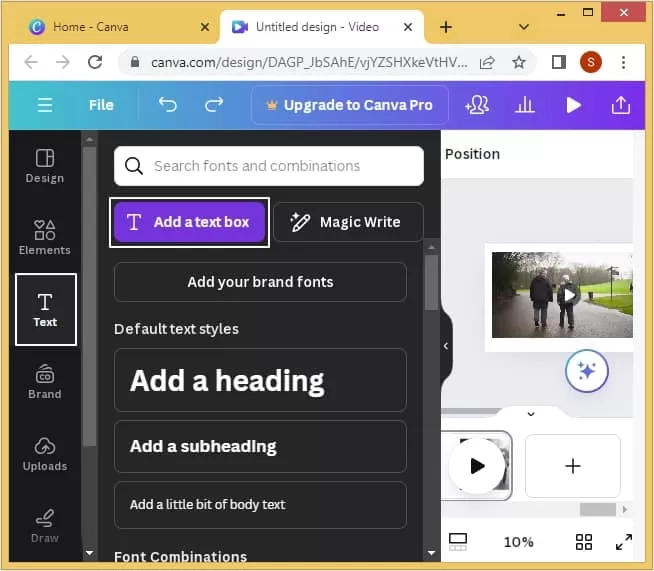Redo the last action
Screen dimensions: 654x571
[x=214, y=105]
